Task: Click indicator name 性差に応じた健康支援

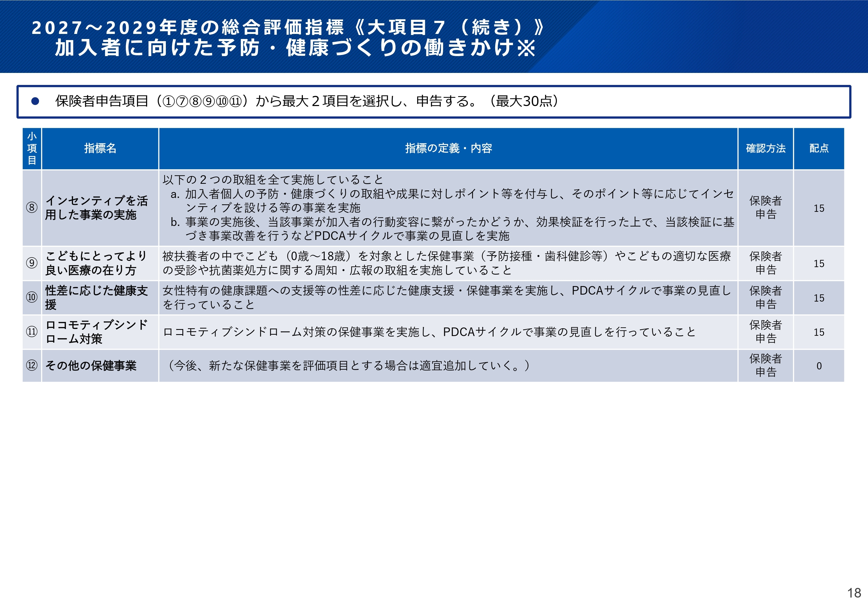Action: pyautogui.click(x=96, y=297)
